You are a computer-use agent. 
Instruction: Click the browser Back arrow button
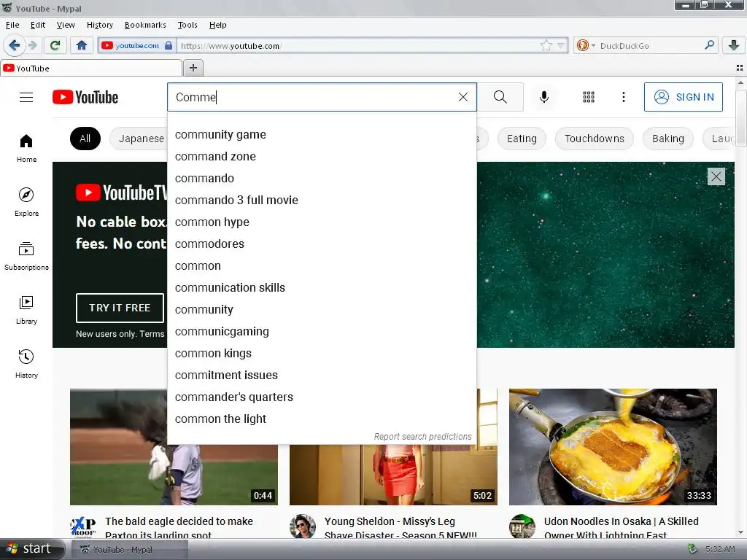(x=14, y=45)
